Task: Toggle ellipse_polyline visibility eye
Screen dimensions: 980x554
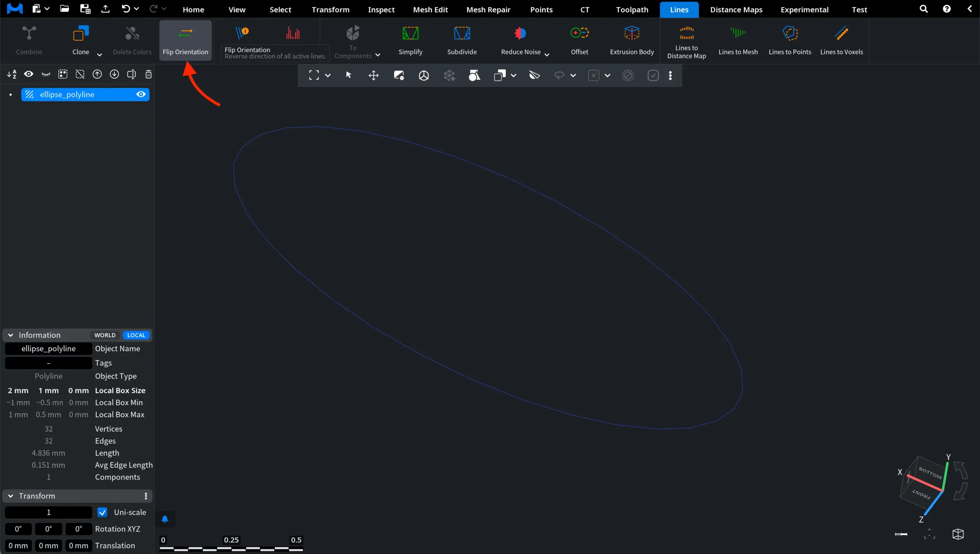Action: [141, 94]
